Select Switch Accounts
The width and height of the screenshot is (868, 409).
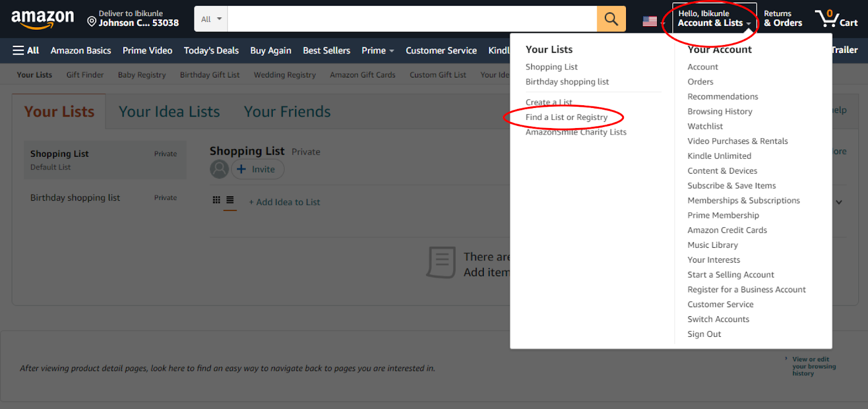[x=718, y=319]
